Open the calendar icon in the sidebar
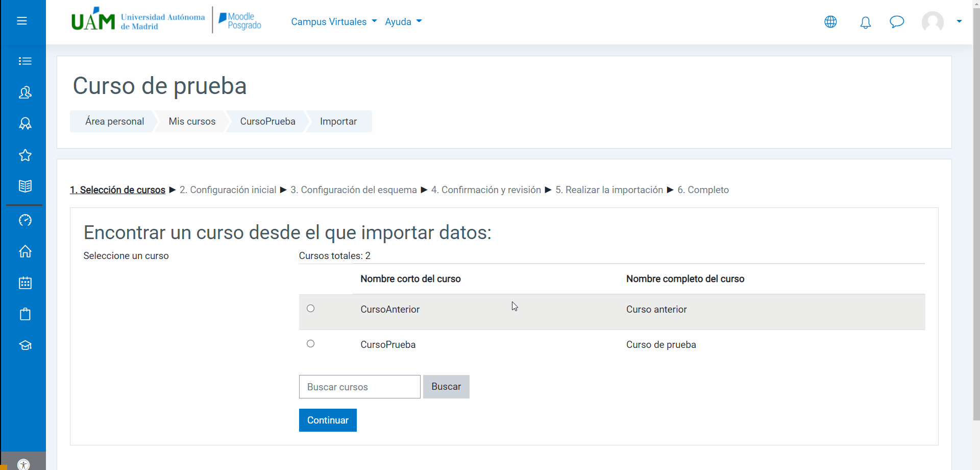Image resolution: width=980 pixels, height=470 pixels. 25,283
